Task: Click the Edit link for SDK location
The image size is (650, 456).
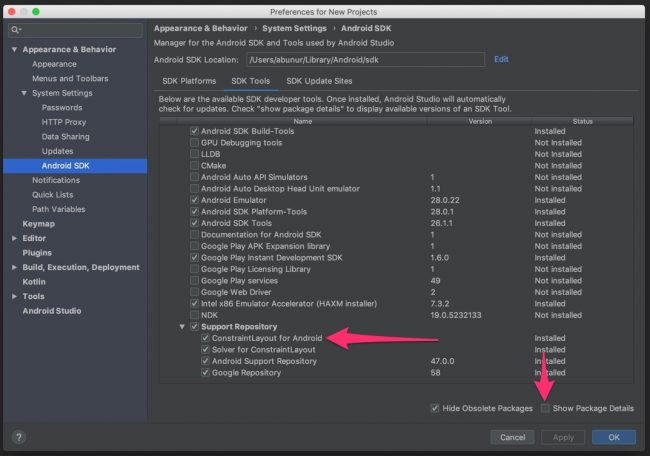Action: point(501,59)
